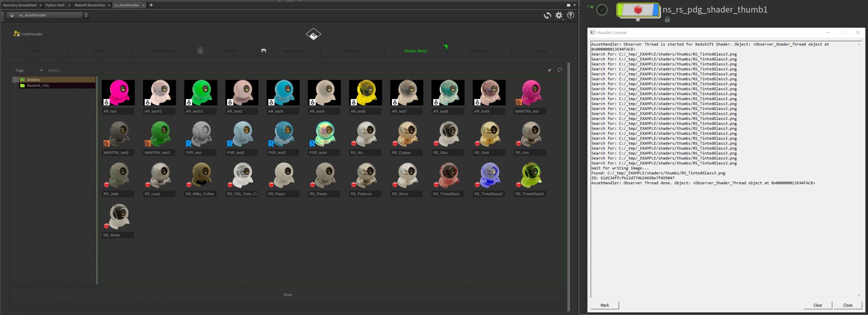Toggle the green flag on node's left side
This screenshot has width=868, height=315.
tap(620, 10)
